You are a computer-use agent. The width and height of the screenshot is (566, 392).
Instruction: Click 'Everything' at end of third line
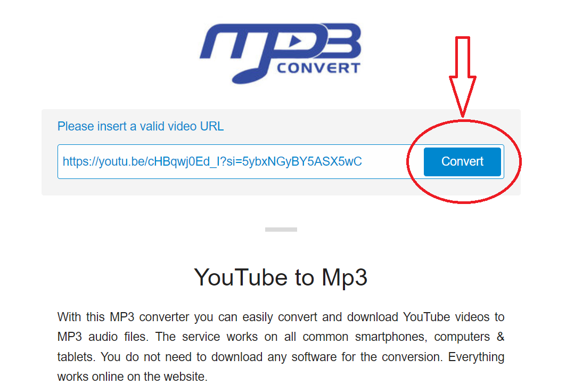476,357
